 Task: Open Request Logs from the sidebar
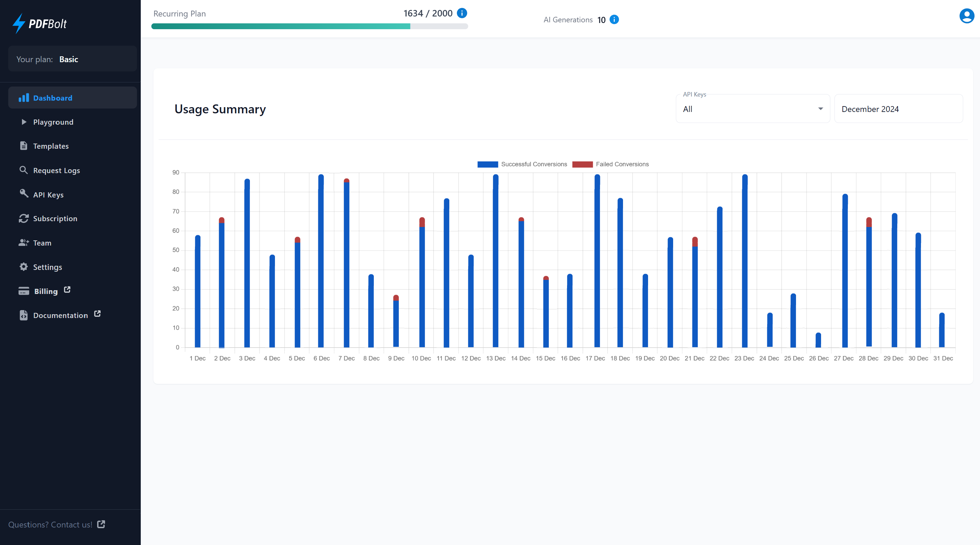56,170
